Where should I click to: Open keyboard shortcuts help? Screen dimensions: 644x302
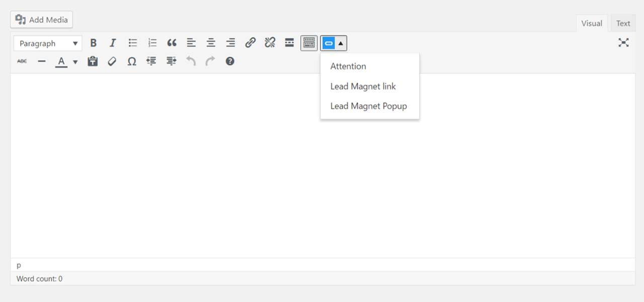click(230, 61)
